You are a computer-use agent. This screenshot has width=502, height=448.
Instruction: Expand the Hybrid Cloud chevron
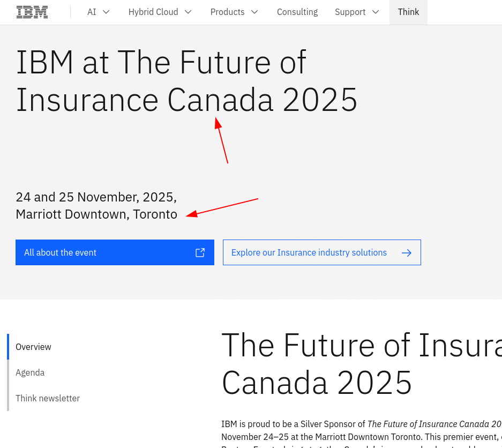188,12
